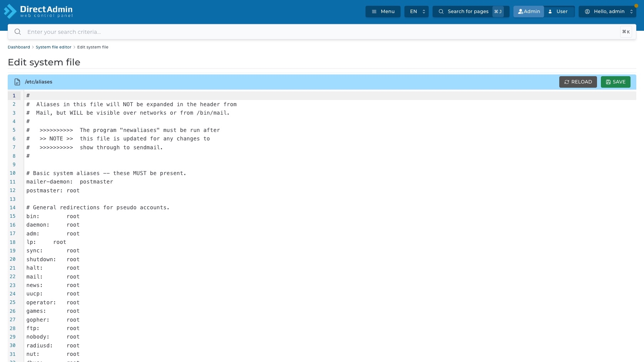Switch to User access level

559,12
